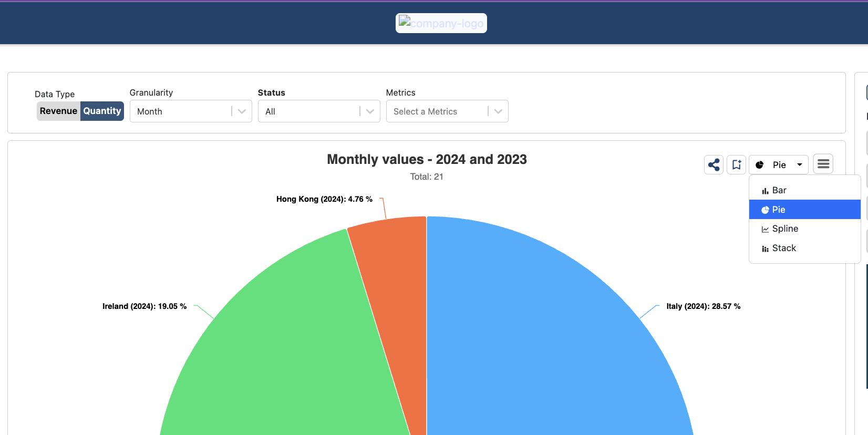Screen dimensions: 868x435
Task: Open the Status All dropdown
Action: [x=370, y=111]
